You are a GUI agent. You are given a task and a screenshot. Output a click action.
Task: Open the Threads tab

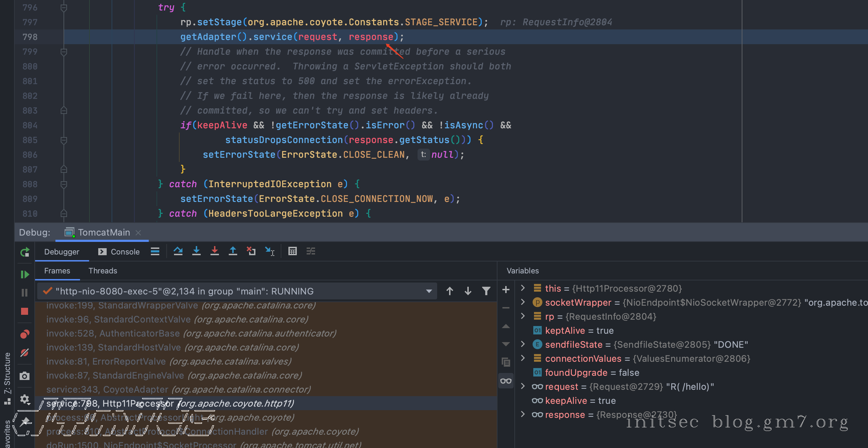pyautogui.click(x=102, y=271)
